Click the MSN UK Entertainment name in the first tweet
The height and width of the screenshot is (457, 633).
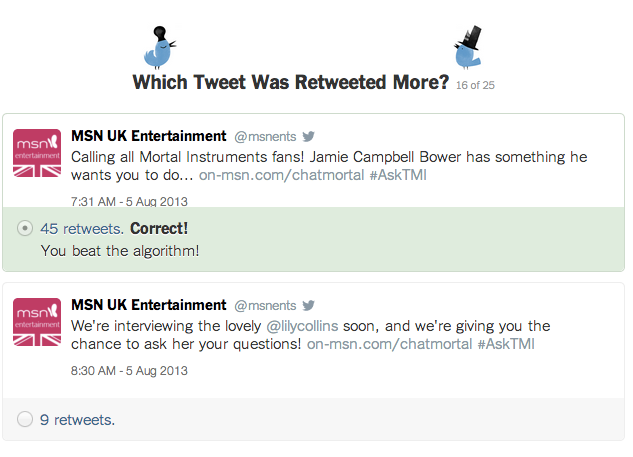(x=149, y=136)
